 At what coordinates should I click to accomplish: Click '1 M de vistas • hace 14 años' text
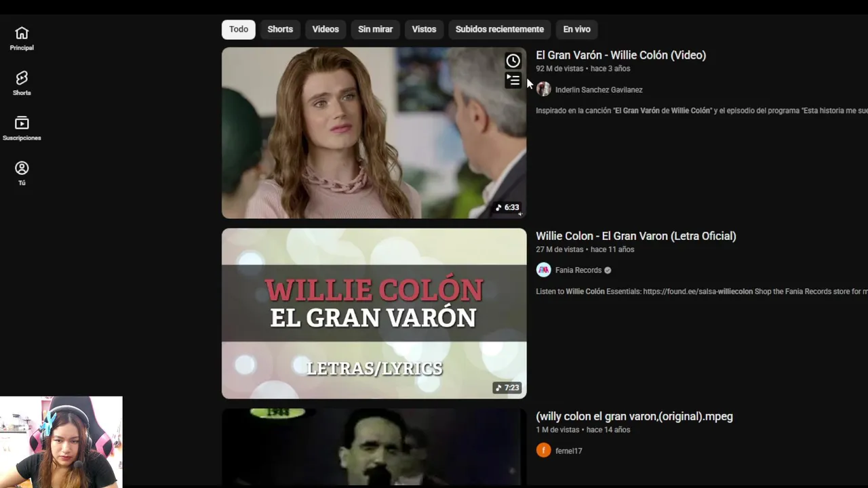583,430
